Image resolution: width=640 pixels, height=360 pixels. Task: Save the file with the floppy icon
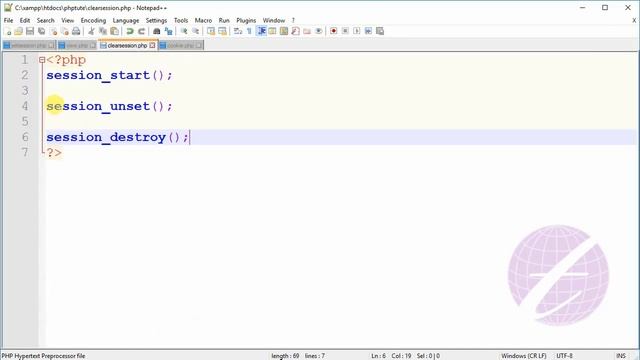click(30, 31)
